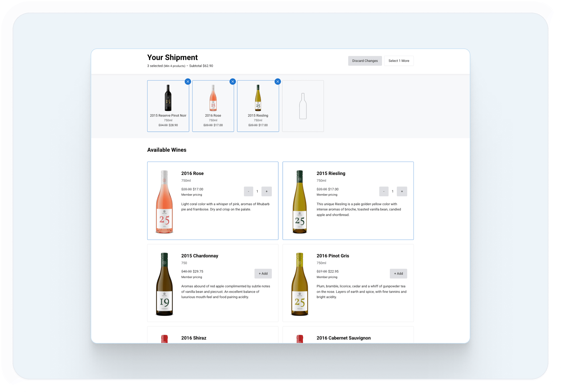Increase 2016 Rose quantity with plus
561x392 pixels.
[267, 192]
